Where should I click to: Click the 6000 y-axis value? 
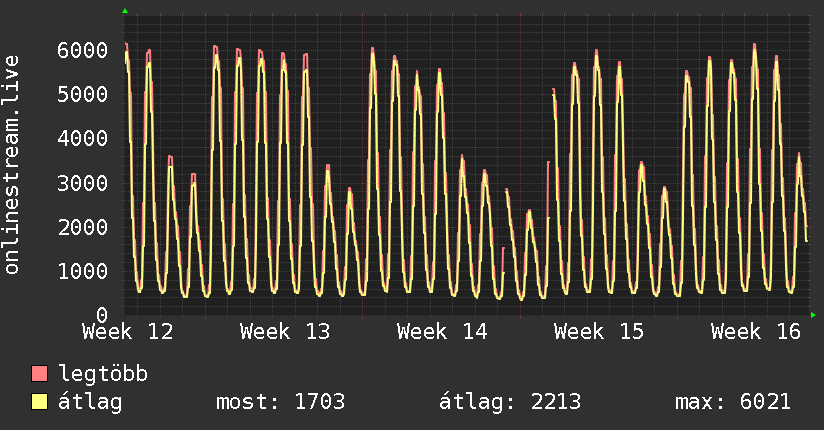(x=83, y=50)
